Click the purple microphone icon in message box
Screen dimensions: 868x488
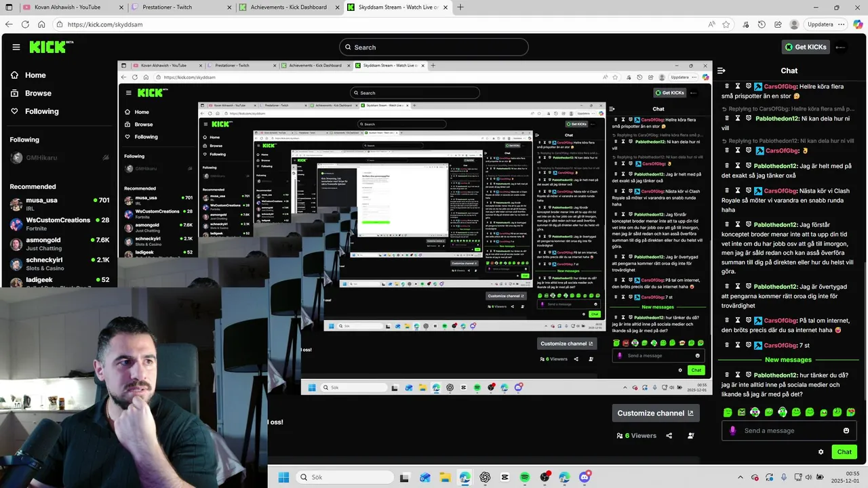[x=732, y=430]
